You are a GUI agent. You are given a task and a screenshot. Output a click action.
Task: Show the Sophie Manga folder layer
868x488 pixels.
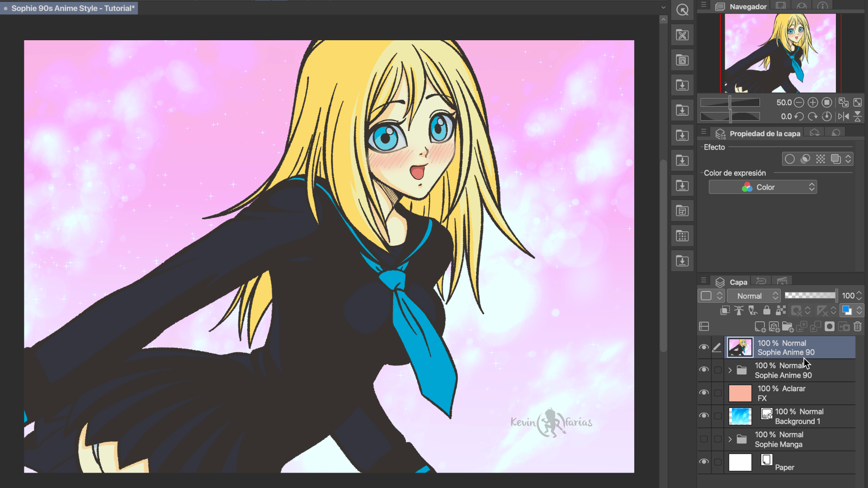[x=704, y=439]
